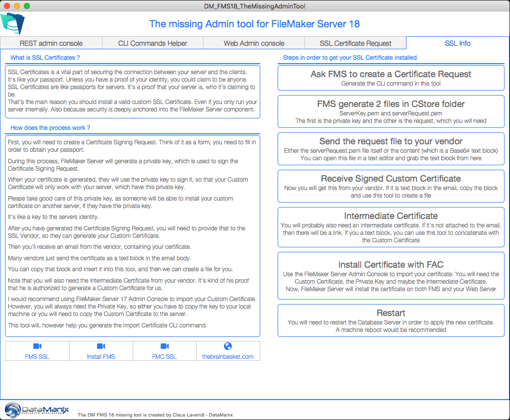Viewport: 510px width, 420px height.
Task: Click Install Certificate with FAC step
Action: click(x=391, y=276)
